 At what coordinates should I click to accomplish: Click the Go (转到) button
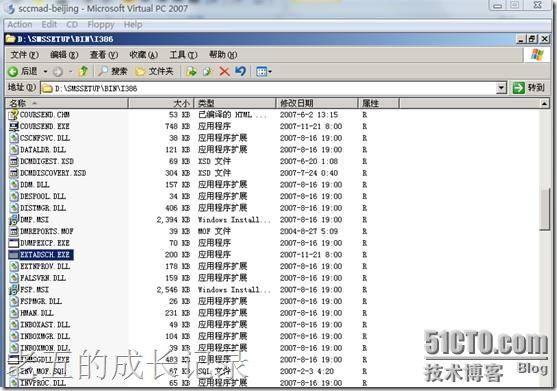point(529,88)
